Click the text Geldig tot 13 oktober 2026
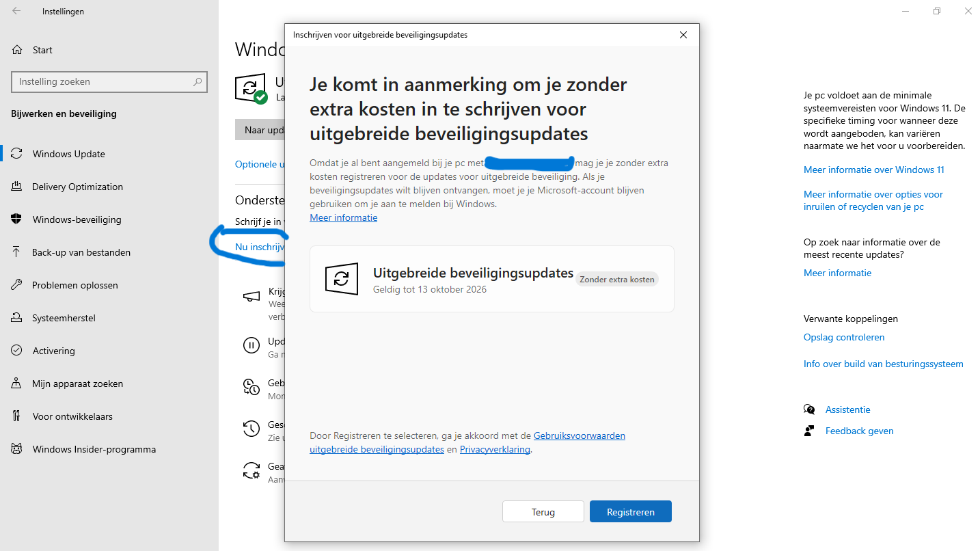 click(430, 289)
